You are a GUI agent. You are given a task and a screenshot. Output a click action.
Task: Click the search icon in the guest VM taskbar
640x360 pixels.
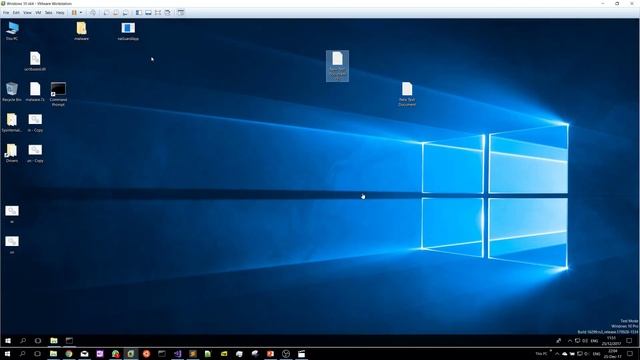[x=23, y=340]
